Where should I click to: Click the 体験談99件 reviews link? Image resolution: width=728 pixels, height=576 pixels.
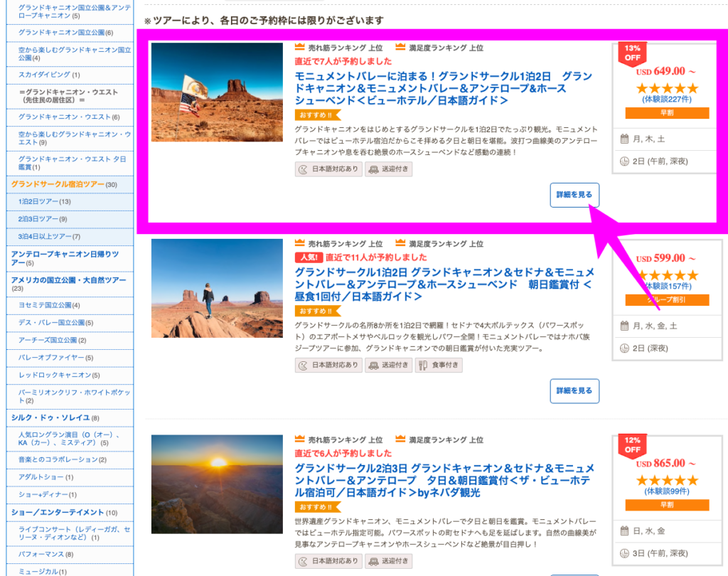tap(666, 491)
